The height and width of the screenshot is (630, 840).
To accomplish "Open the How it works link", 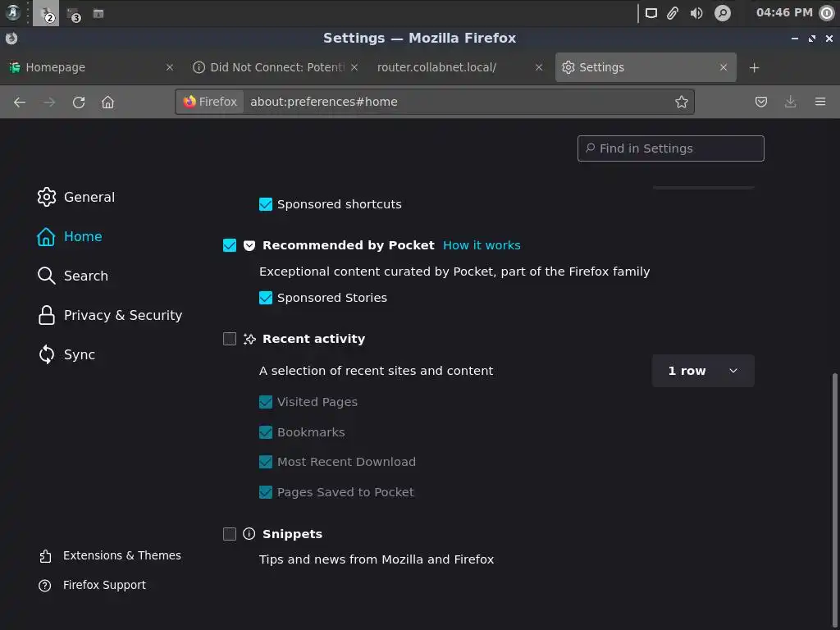I will click(x=482, y=245).
